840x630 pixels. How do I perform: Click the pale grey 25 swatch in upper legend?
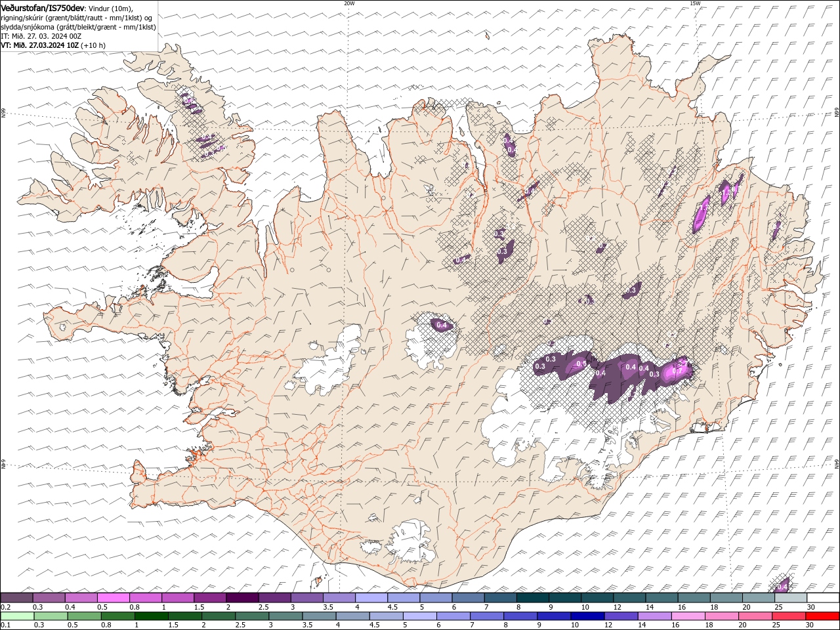click(x=790, y=597)
